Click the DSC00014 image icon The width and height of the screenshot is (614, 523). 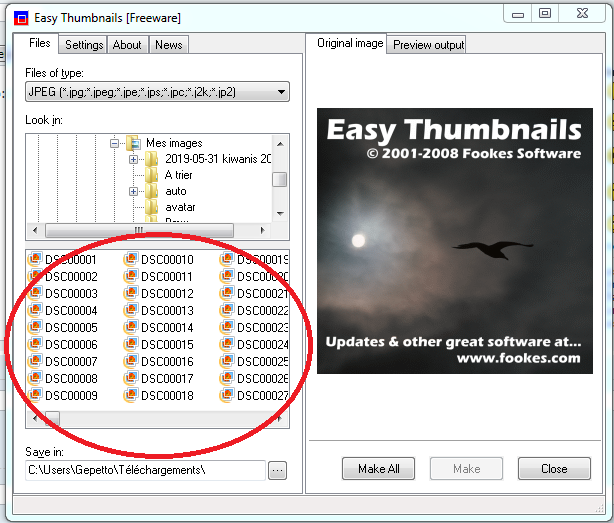tap(130, 327)
